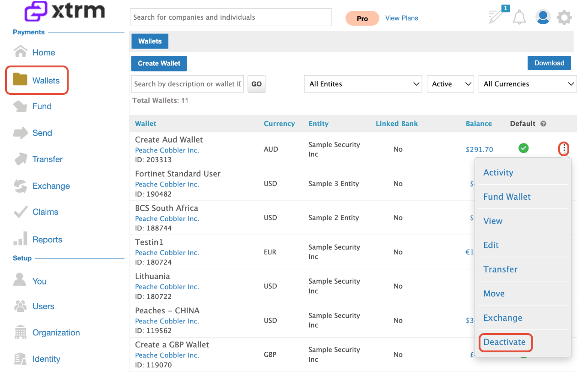The width and height of the screenshot is (588, 372).
Task: Select the Send arrow icon
Action: click(x=20, y=133)
